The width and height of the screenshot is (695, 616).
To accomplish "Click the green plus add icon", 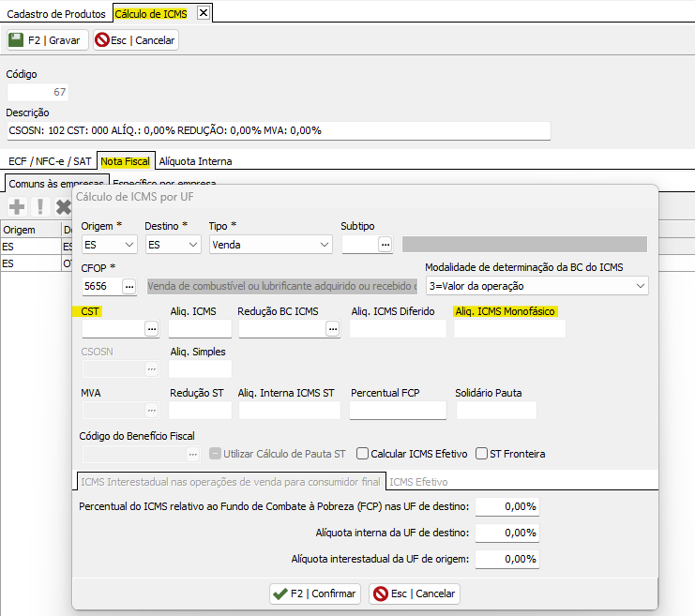I will pos(16,206).
